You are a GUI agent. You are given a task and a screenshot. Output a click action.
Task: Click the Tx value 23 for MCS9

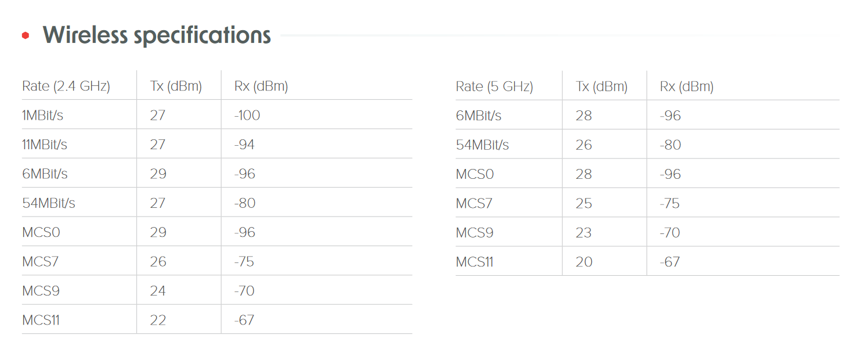point(584,233)
